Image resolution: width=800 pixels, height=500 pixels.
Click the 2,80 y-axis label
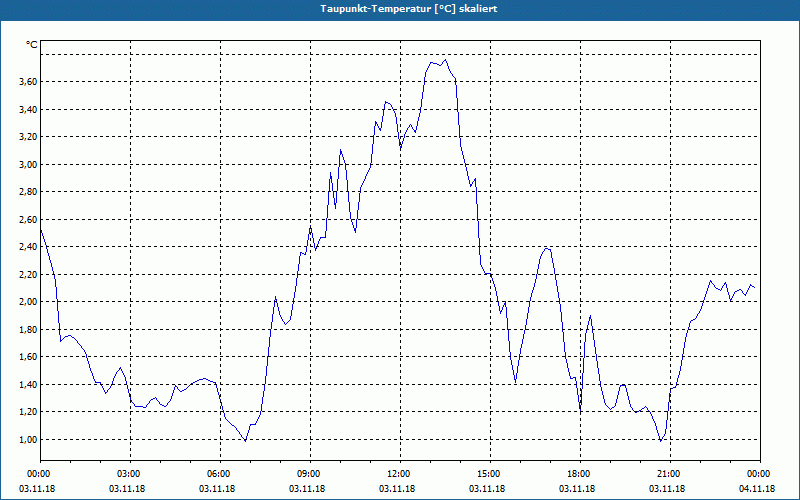[28, 192]
